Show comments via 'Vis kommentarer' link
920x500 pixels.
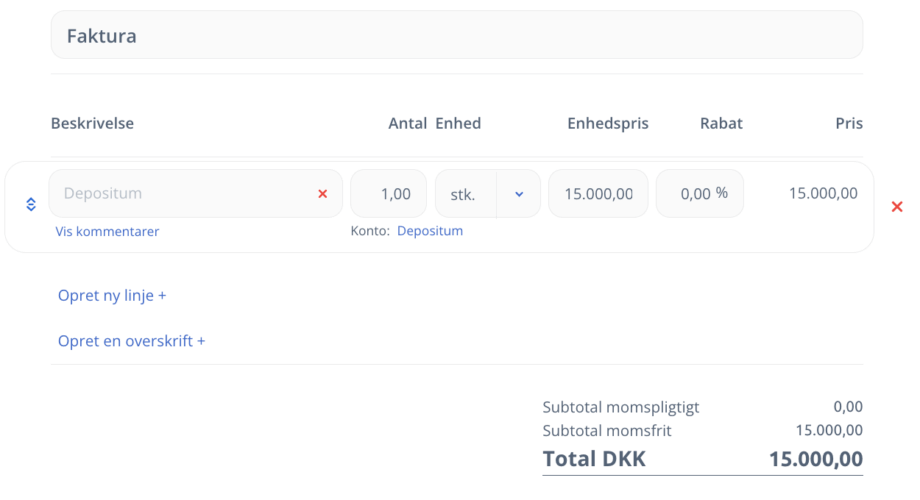107,231
